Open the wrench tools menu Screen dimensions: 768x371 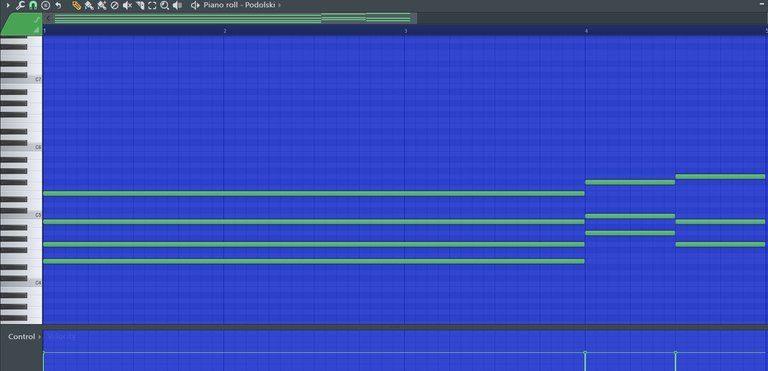(x=20, y=5)
